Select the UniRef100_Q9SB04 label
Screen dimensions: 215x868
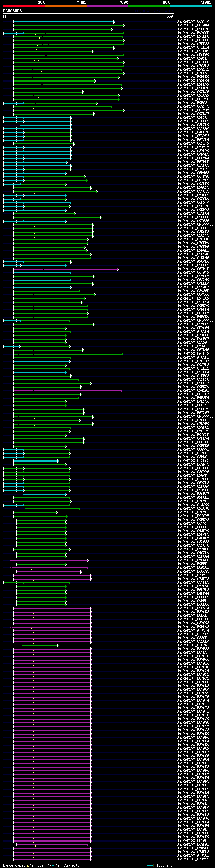tap(193, 81)
